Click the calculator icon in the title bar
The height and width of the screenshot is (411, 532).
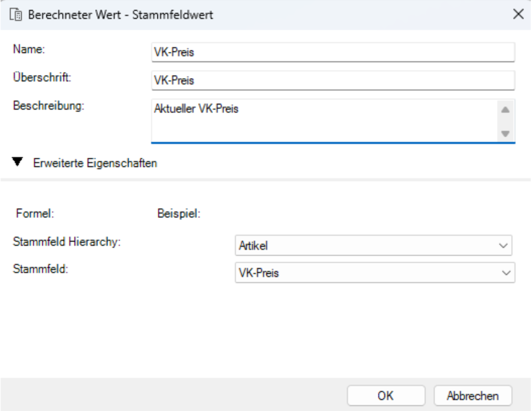[x=16, y=15]
